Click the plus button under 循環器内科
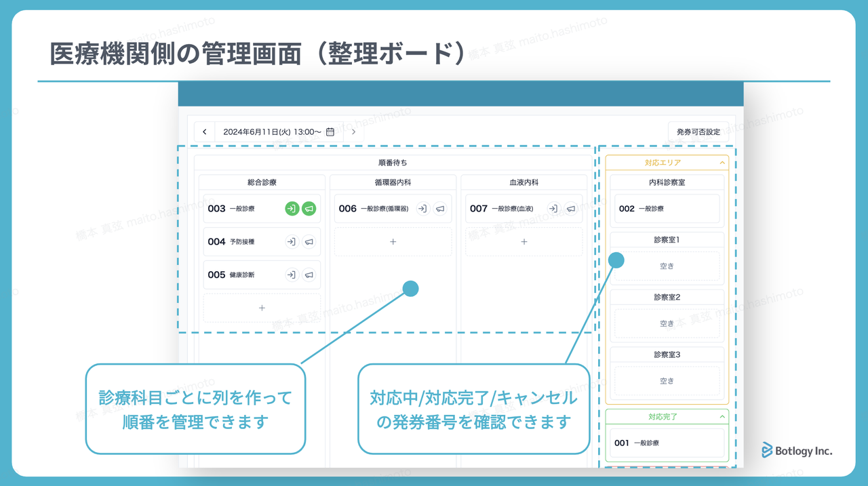The image size is (868, 486). (393, 241)
